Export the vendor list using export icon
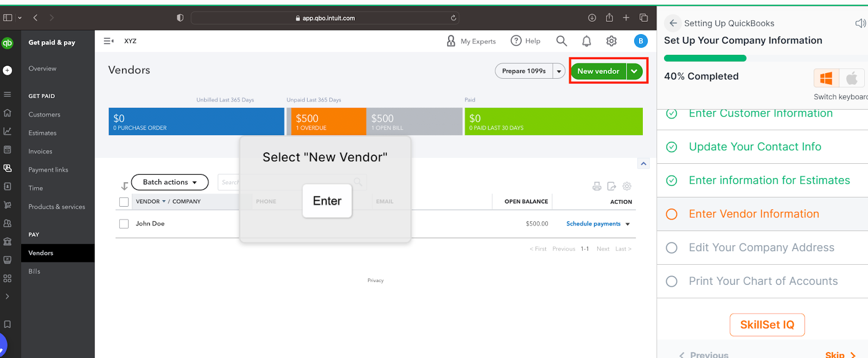Viewport: 868px width, 358px height. 611,186
